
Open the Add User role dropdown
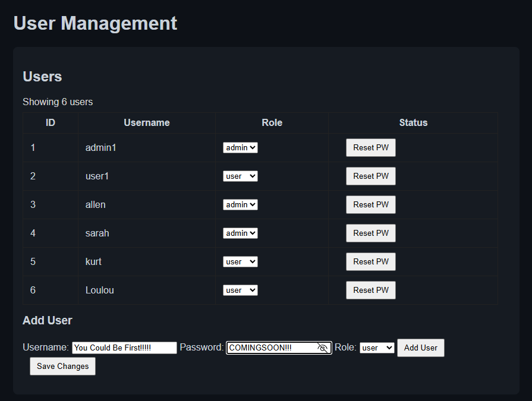377,348
